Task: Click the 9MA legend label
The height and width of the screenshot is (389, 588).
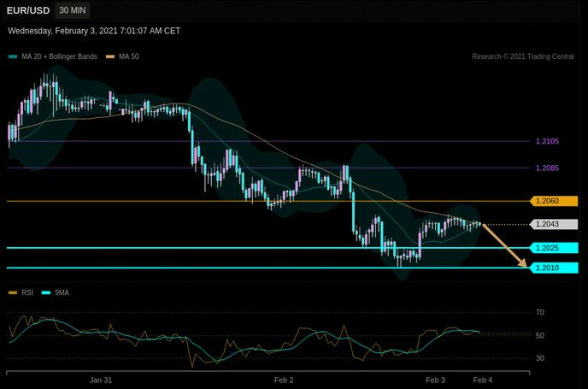Action: point(62,292)
